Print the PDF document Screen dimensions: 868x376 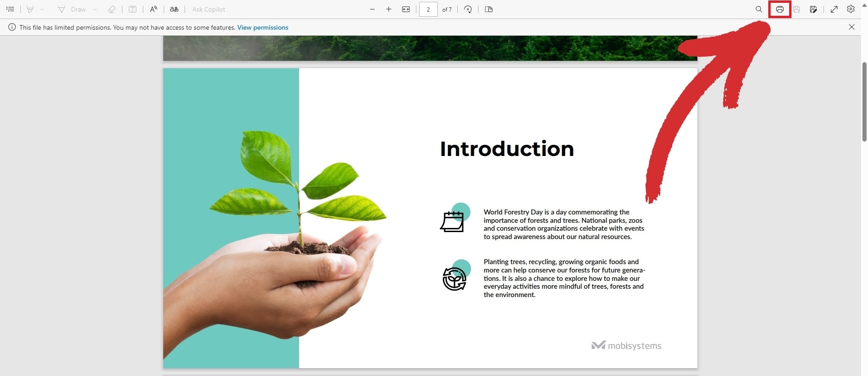point(780,9)
